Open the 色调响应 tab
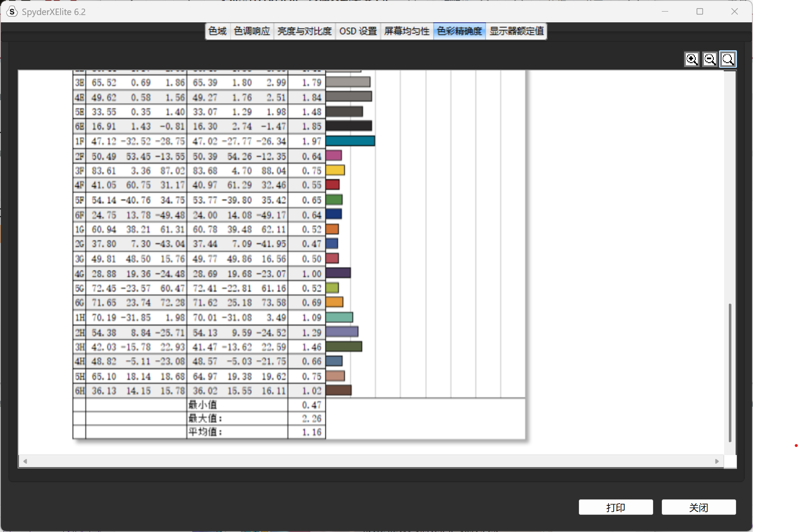The image size is (798, 532). (x=252, y=31)
